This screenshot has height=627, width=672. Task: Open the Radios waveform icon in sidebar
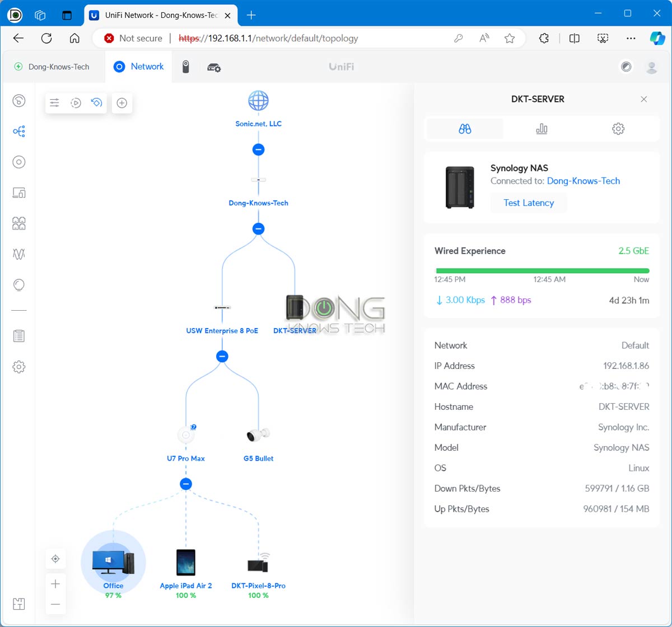19,254
